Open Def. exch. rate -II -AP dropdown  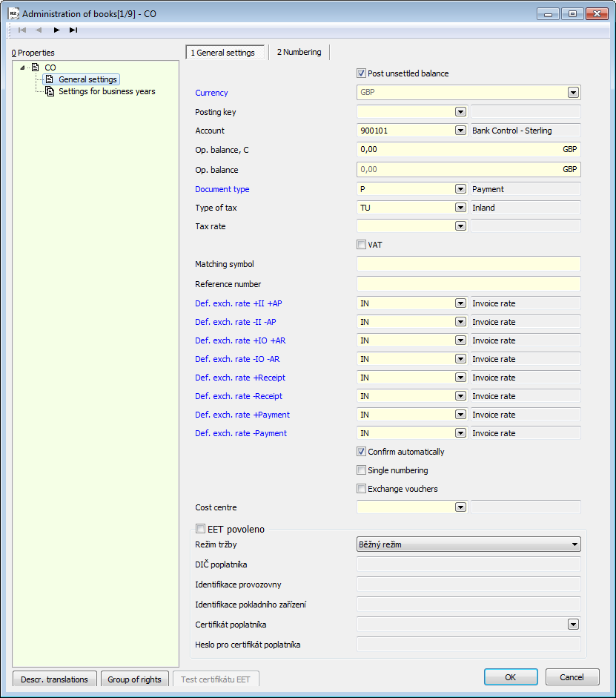point(461,322)
